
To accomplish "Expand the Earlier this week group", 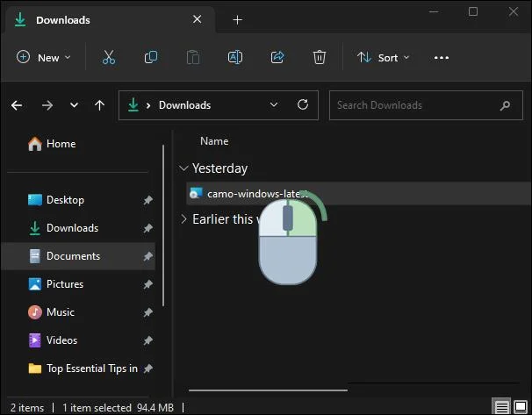I will pyautogui.click(x=183, y=219).
